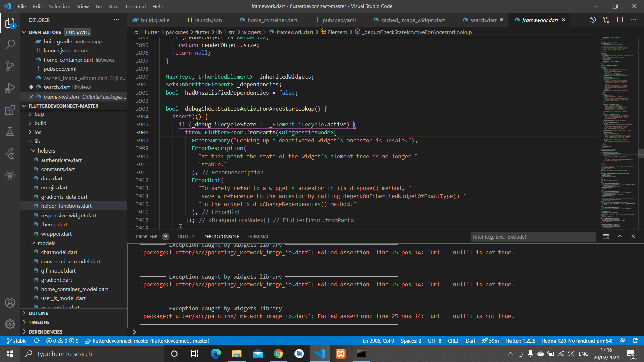
Task: Collapse the Open Editors section
Action: tap(24, 32)
